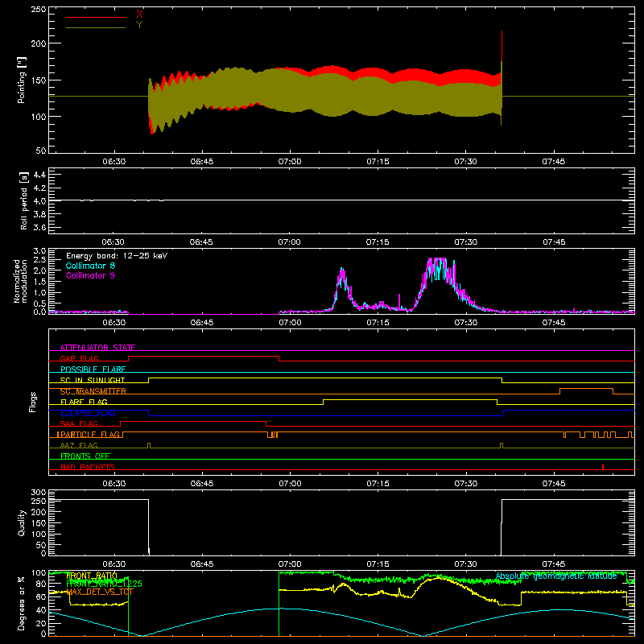Click the narrow magenta spike near 07:18
The image size is (644, 644).
click(399, 301)
